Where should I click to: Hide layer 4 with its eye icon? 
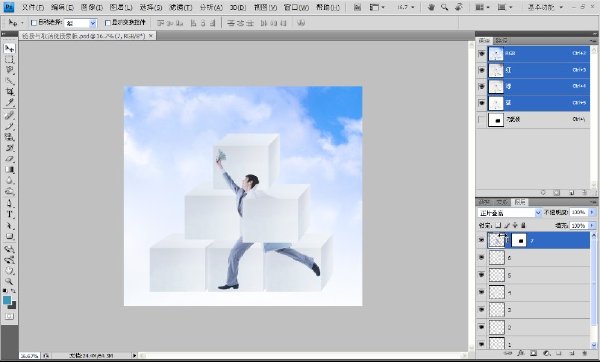[481, 292]
